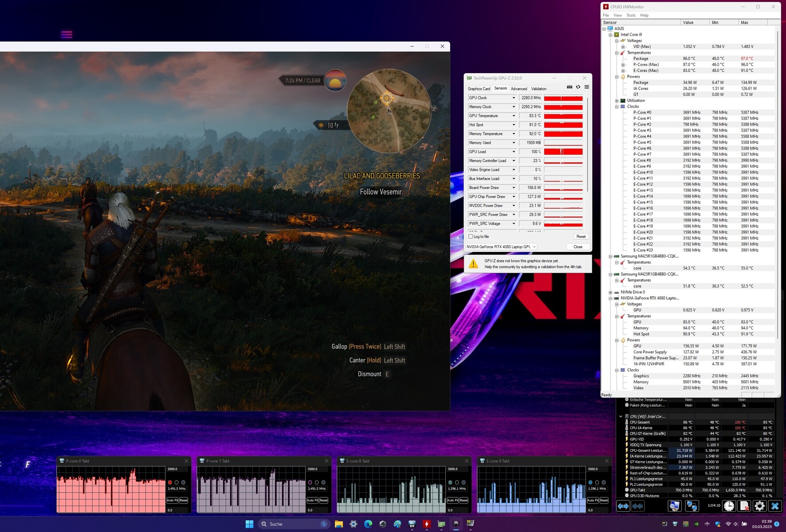Click Reset in E-core 9 Takt graph
Viewport: 786px width, 532px height.
pos(604,500)
